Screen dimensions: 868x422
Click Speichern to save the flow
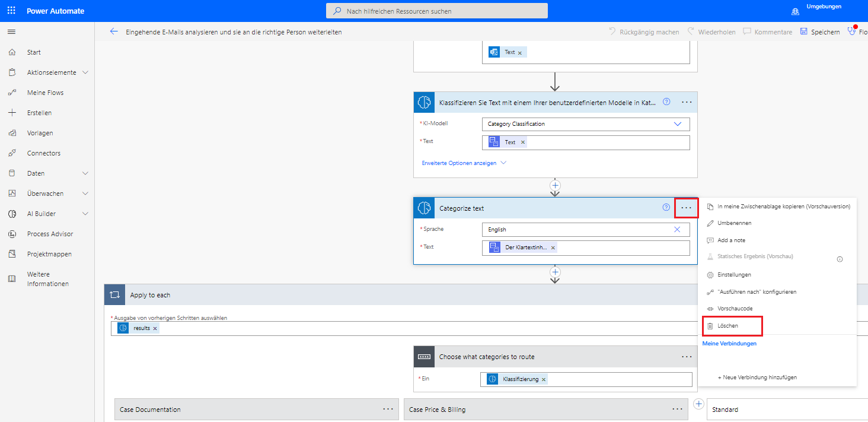tap(820, 32)
